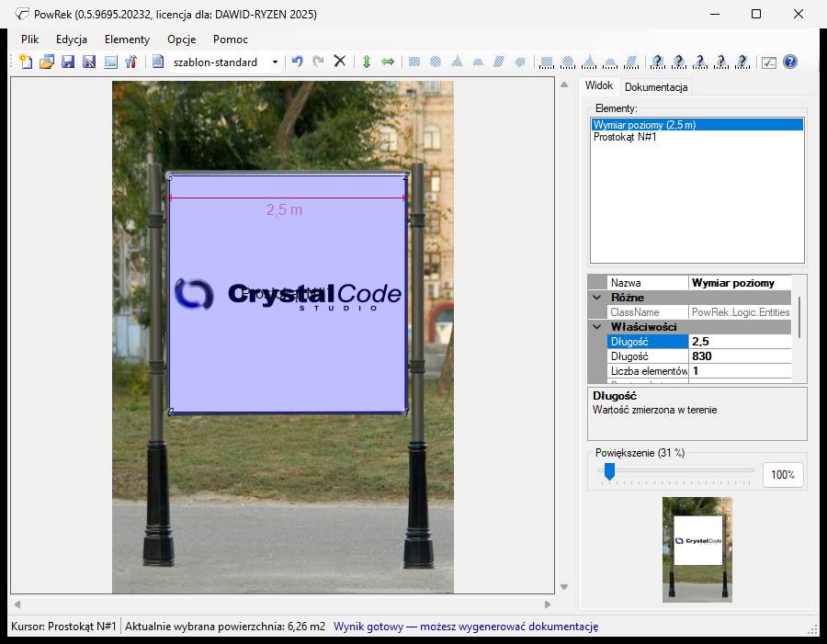Viewport: 827px width, 644px height.
Task: Undo the last action with the blue arrow
Action: tap(298, 62)
